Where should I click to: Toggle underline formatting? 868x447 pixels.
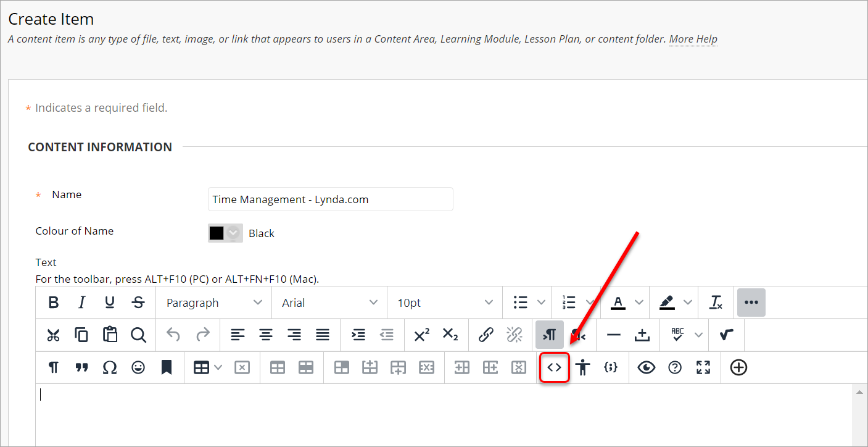click(110, 303)
